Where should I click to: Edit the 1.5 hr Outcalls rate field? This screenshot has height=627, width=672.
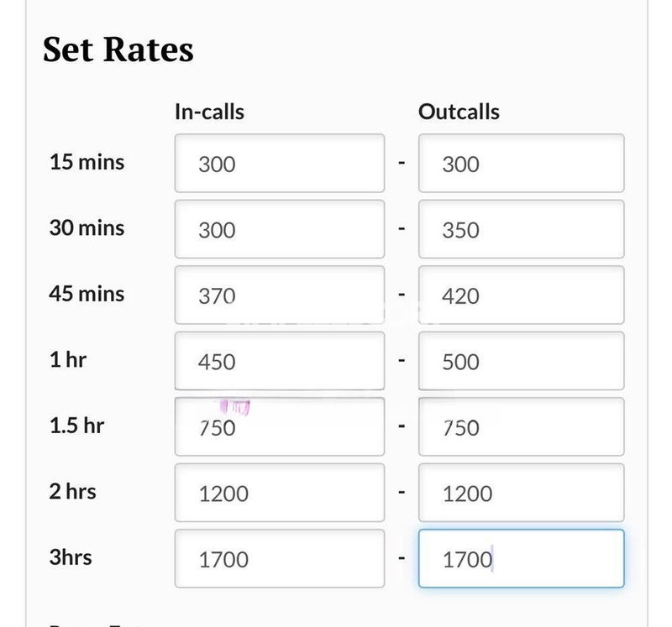[521, 426]
